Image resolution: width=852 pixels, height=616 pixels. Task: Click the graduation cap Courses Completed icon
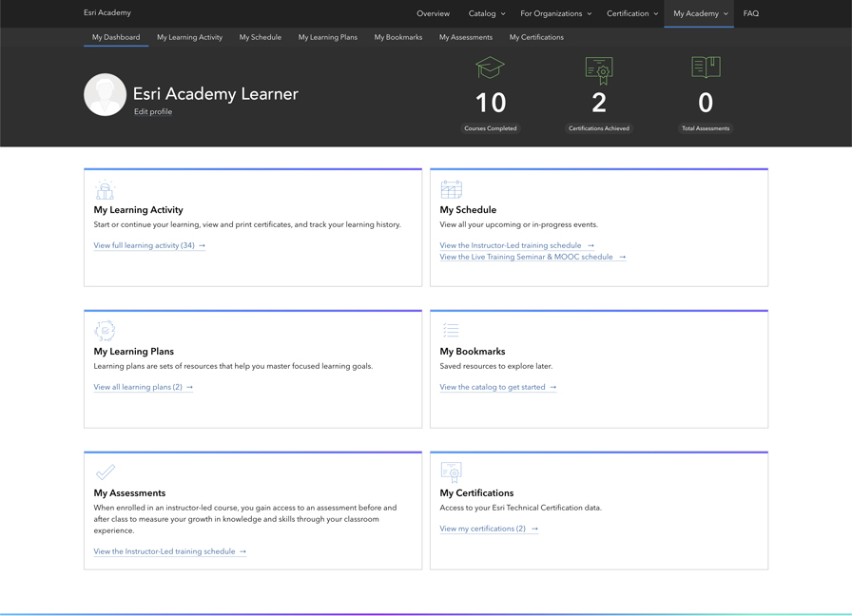coord(490,67)
